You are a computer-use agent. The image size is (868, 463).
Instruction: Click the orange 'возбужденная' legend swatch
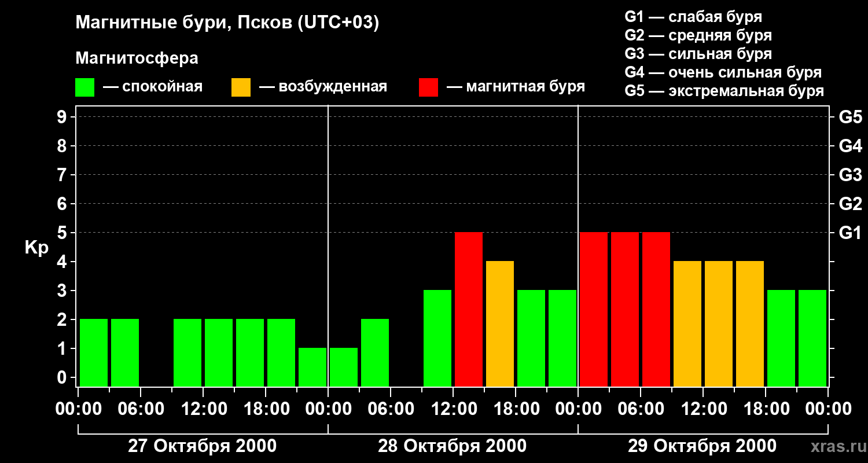(241, 87)
